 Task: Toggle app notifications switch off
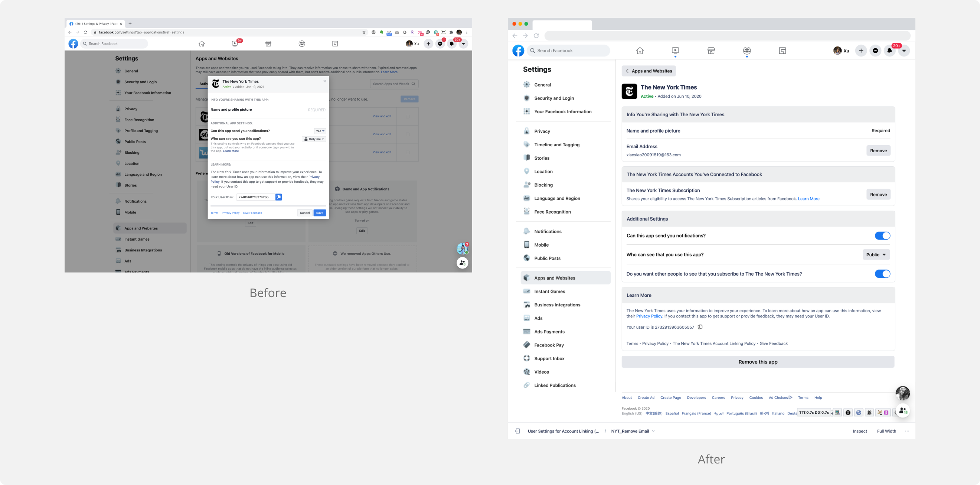[882, 236]
